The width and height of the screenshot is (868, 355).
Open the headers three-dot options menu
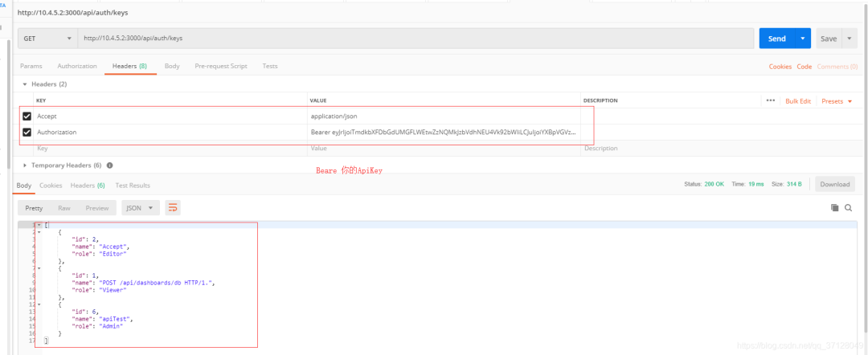click(x=771, y=100)
